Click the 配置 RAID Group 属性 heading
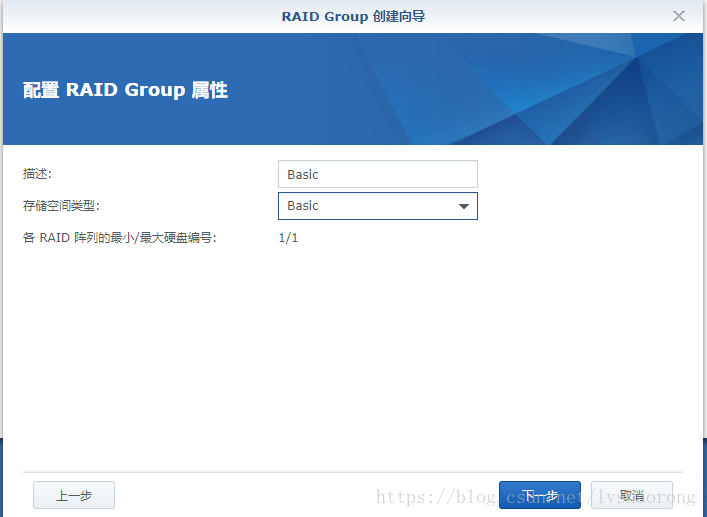This screenshot has height=517, width=707. click(x=125, y=90)
